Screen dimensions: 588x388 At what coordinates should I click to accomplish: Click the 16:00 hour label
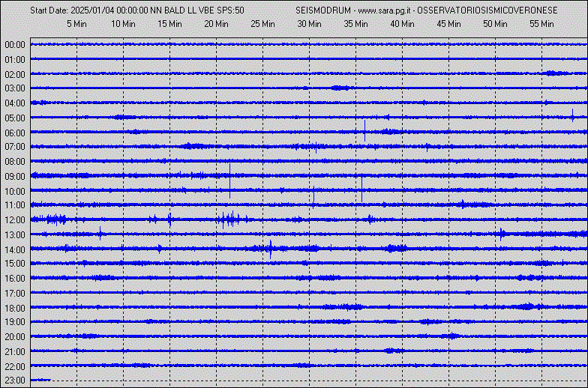click(15, 279)
